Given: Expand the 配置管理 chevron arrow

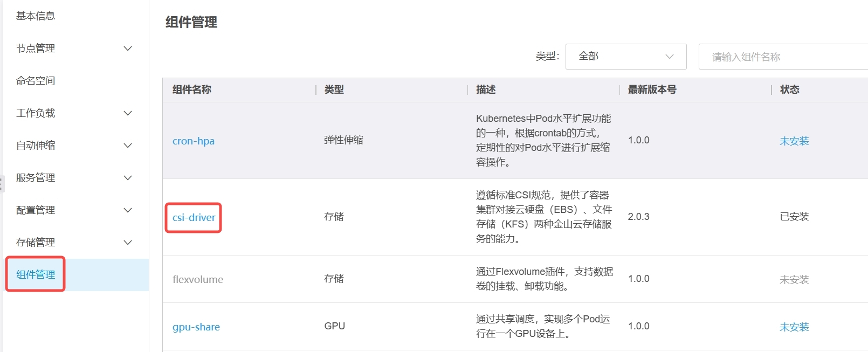Looking at the screenshot, I should [128, 210].
